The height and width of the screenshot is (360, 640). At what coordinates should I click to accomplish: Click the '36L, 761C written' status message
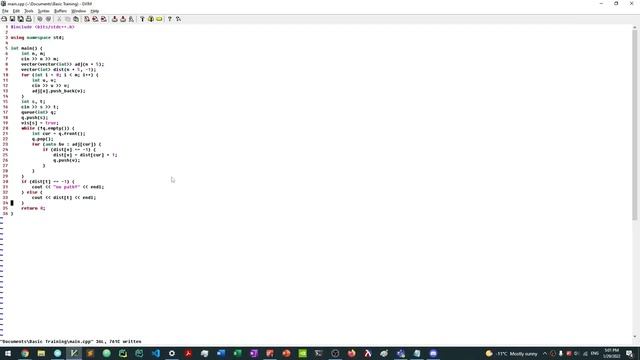[118, 342]
